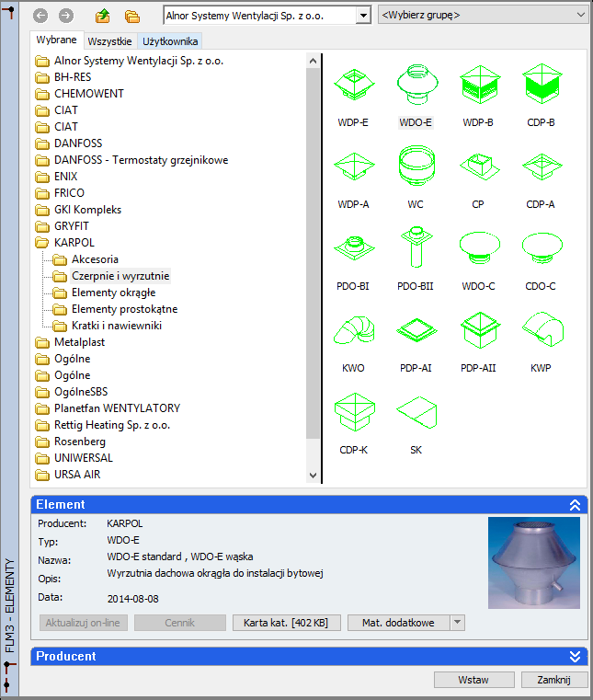Go up one folder level
The image size is (593, 700).
tap(103, 16)
